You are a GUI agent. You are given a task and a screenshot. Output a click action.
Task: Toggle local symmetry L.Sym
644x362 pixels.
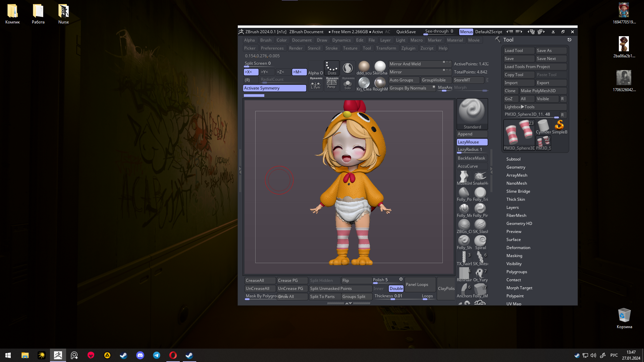316,83
